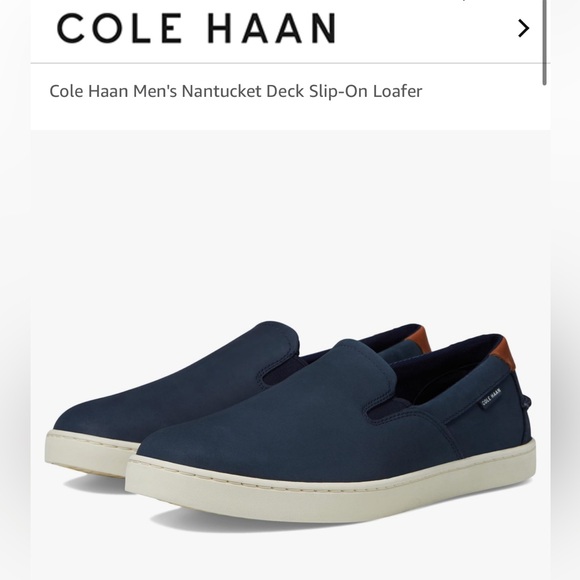Click the letter C in COLE logo

click(x=71, y=28)
